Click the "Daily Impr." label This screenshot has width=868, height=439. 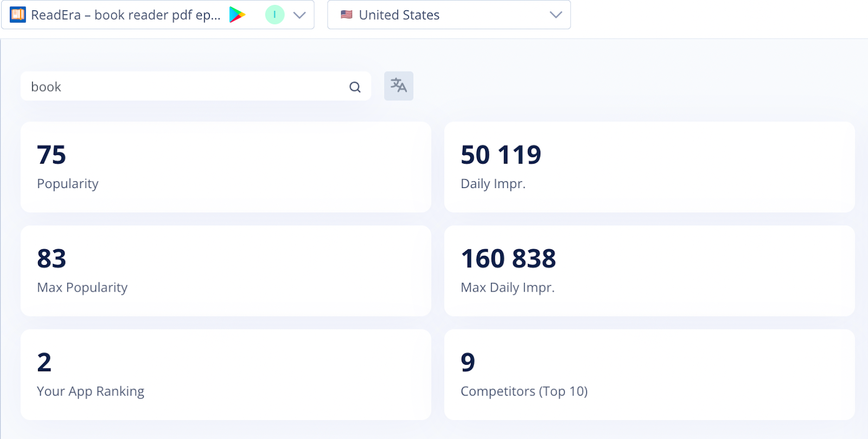pyautogui.click(x=493, y=184)
